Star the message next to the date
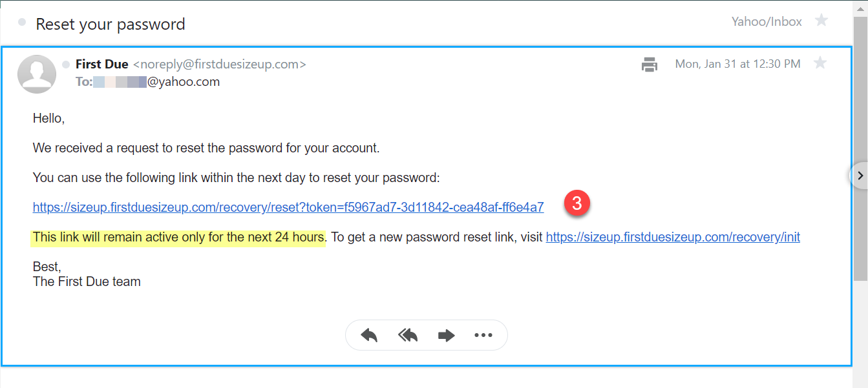The width and height of the screenshot is (868, 388). tap(820, 63)
